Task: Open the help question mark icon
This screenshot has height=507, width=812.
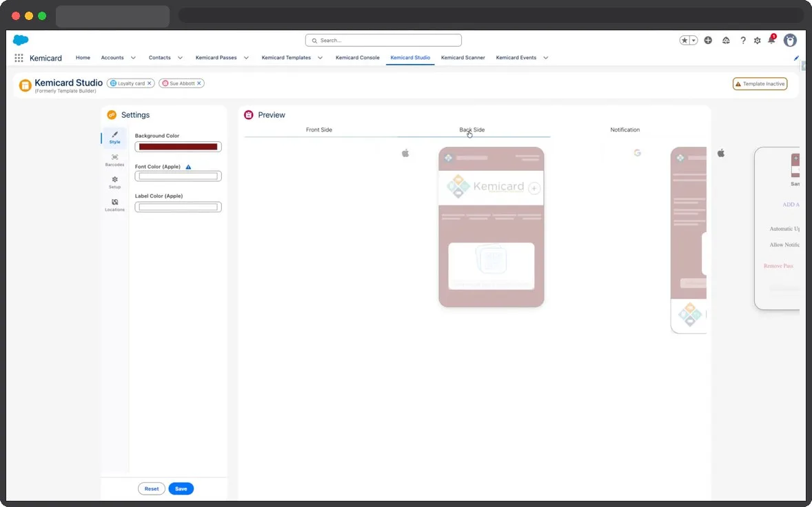Action: coord(743,41)
